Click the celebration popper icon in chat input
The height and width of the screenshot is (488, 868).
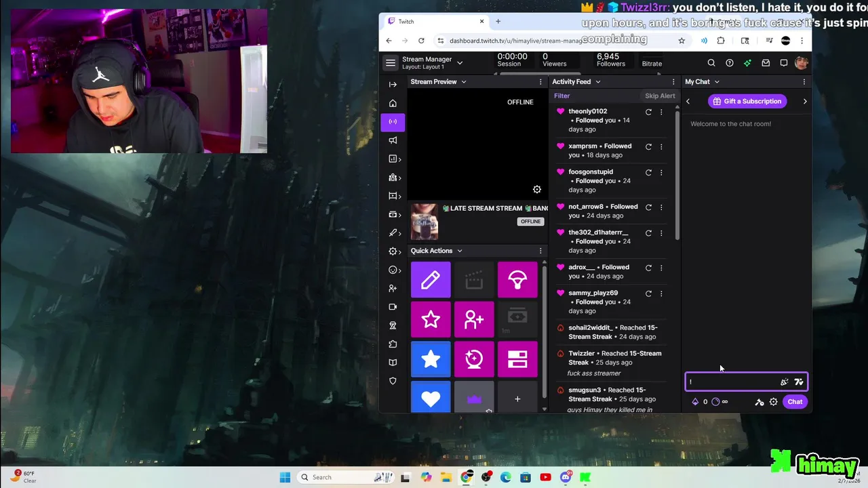click(785, 382)
